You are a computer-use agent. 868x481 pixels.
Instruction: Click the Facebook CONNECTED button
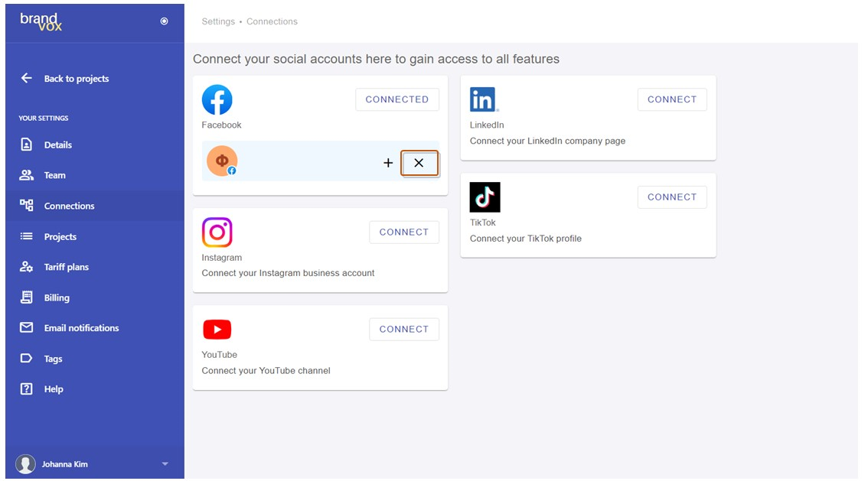pyautogui.click(x=397, y=99)
